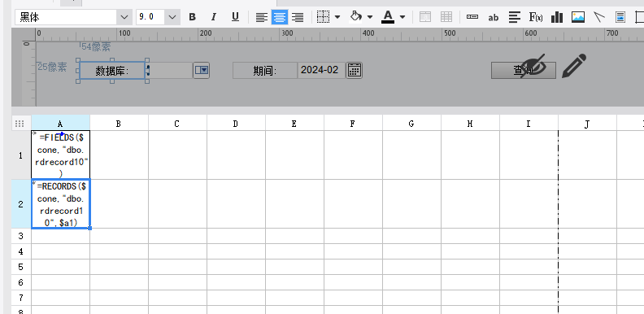The height and width of the screenshot is (314, 644).
Task: Open border style dropdown arrow
Action: click(x=337, y=17)
